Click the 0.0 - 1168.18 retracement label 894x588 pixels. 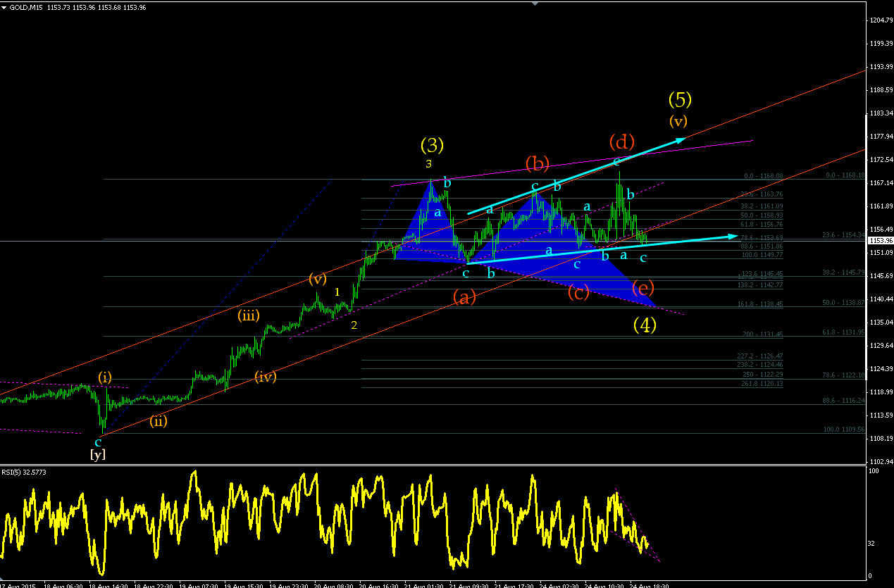[x=844, y=176]
